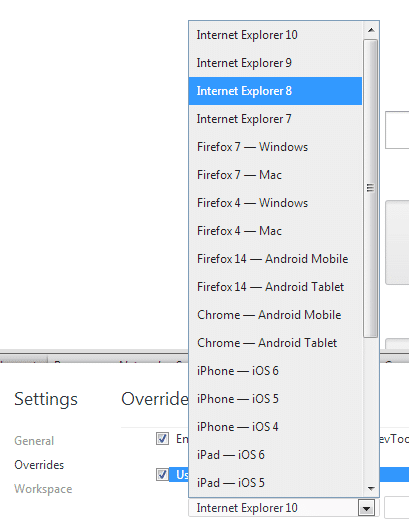This screenshot has width=409, height=531.
Task: Choose Internet Explorer 9 option
Action: pyautogui.click(x=275, y=63)
